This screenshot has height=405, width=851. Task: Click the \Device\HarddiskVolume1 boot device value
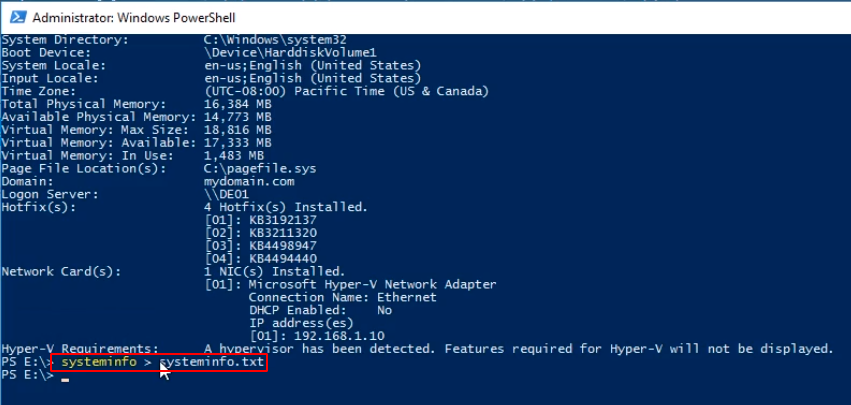(x=290, y=53)
